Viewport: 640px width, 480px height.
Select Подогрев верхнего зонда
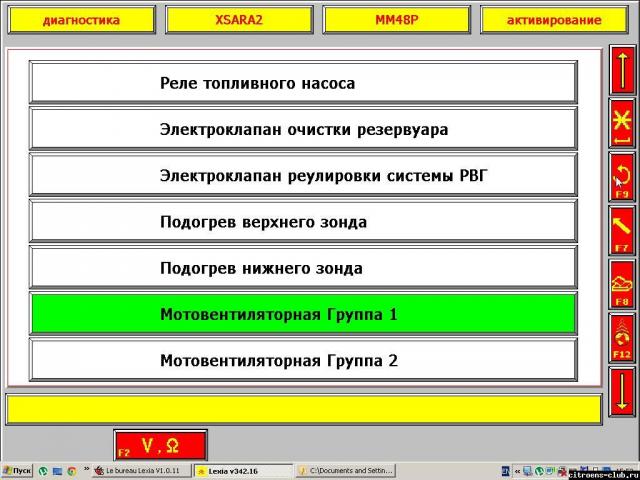(303, 222)
